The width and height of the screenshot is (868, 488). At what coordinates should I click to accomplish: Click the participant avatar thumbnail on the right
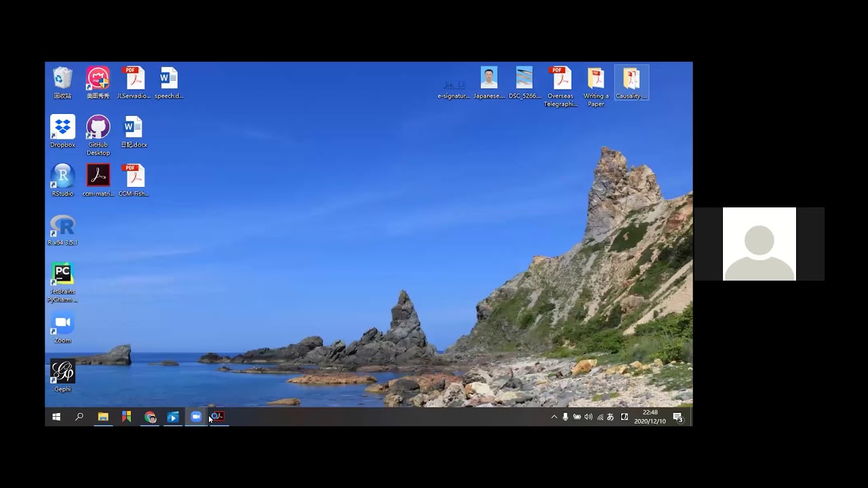759,244
